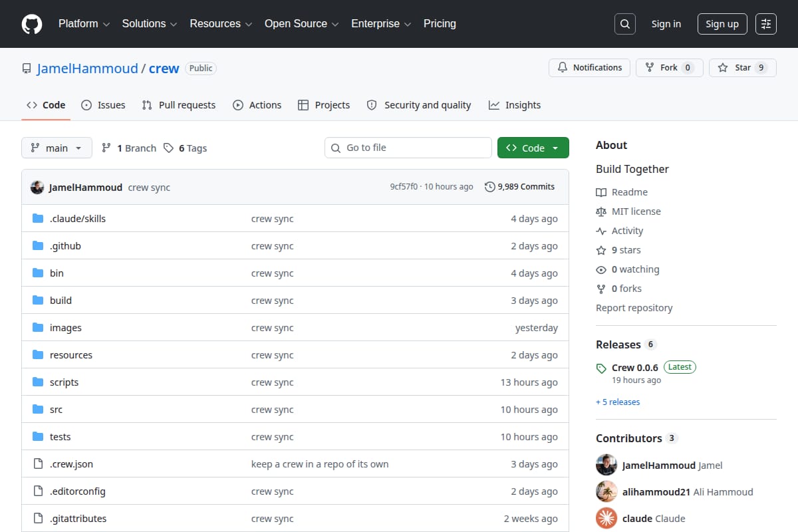
Task: Click folder icon of the src row
Action: [x=38, y=410]
